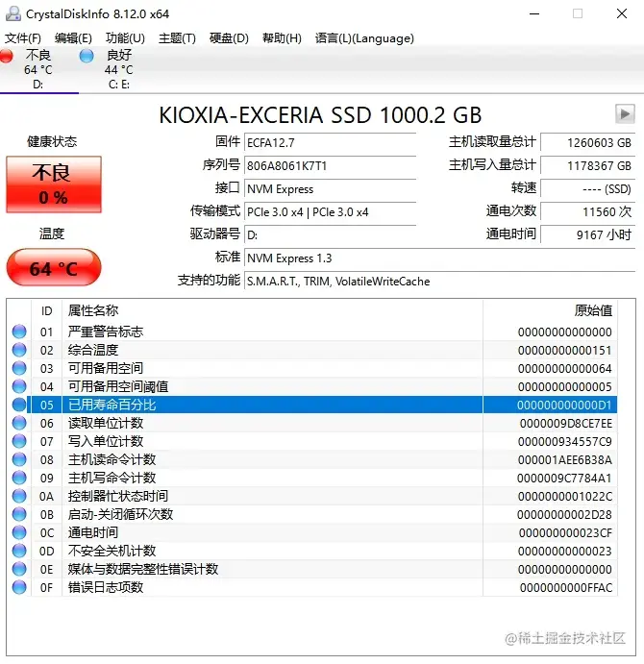Open the 语言(L)(Language) menu
Screen dimensions: 644x664
[364, 38]
